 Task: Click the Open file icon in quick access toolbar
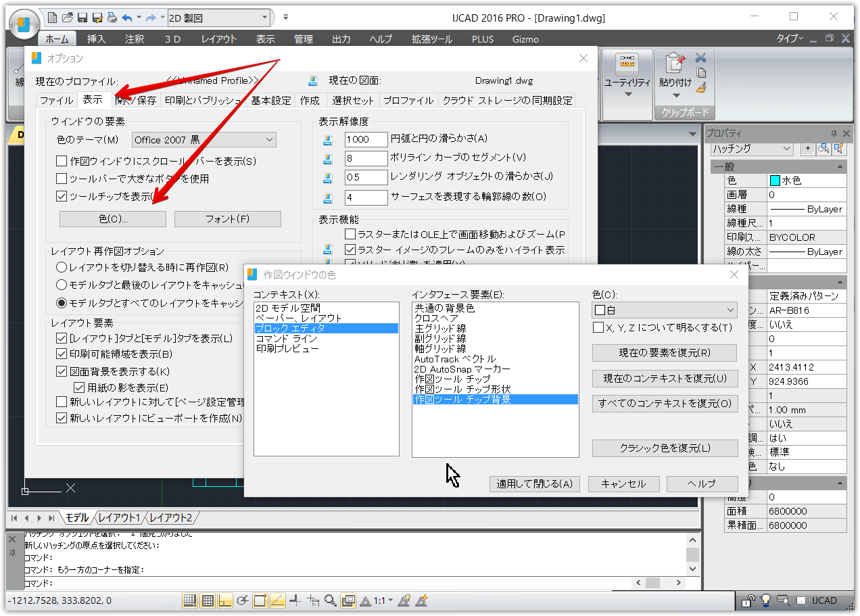pyautogui.click(x=68, y=18)
